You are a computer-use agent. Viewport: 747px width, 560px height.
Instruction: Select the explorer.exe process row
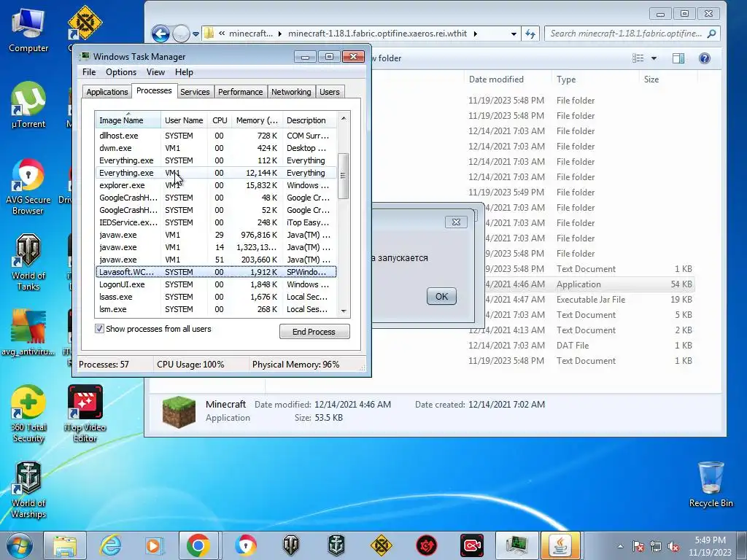pyautogui.click(x=216, y=185)
